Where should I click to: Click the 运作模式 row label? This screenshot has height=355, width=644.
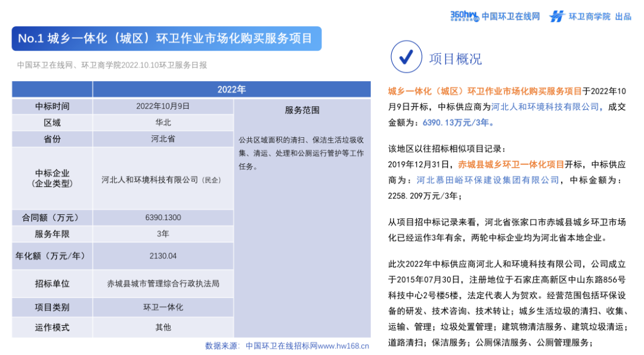(52, 328)
